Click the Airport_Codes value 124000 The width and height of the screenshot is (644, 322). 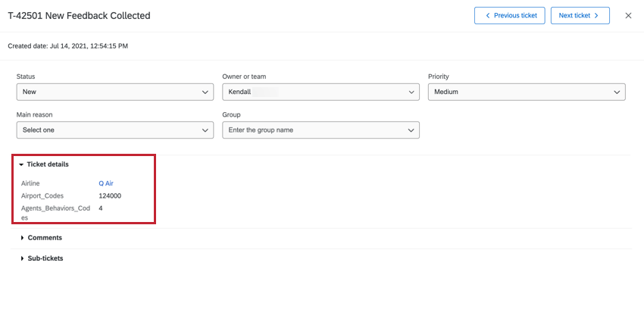(x=110, y=195)
